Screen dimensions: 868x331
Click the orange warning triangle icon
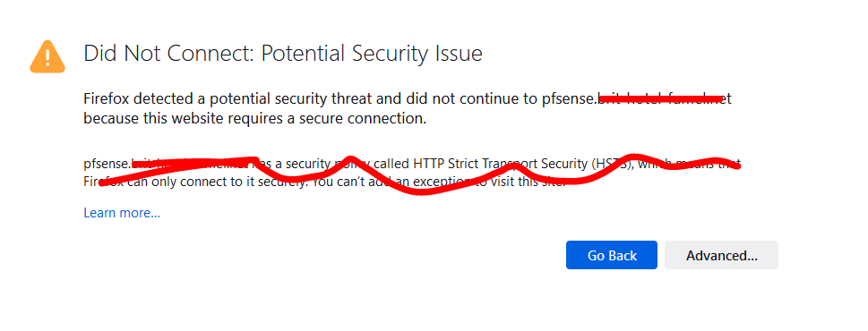[x=47, y=56]
